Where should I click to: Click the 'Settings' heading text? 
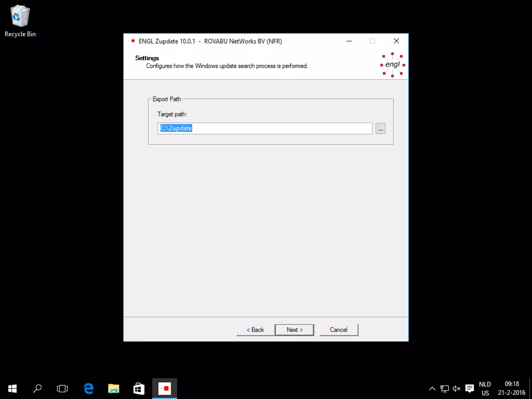coord(147,58)
